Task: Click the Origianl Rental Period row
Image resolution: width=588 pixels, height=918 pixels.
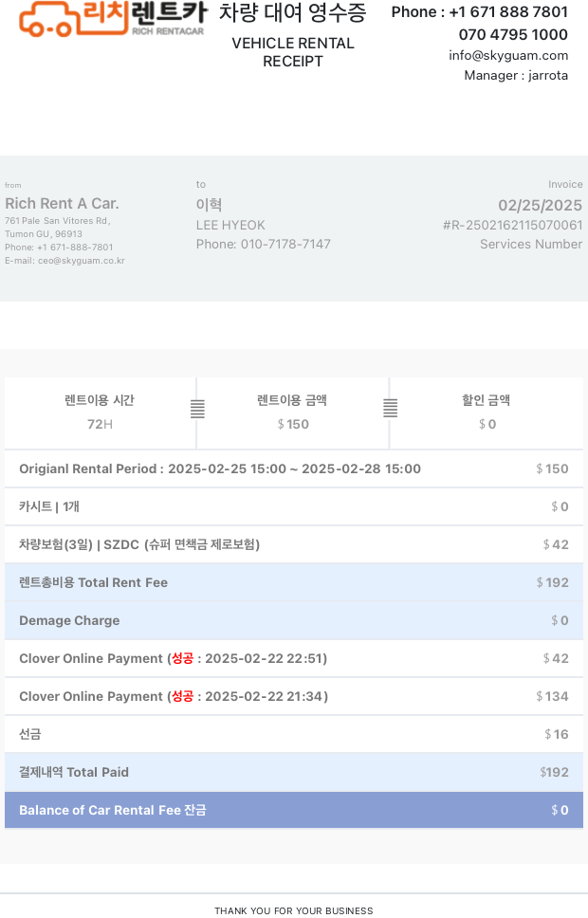Action: coord(294,468)
